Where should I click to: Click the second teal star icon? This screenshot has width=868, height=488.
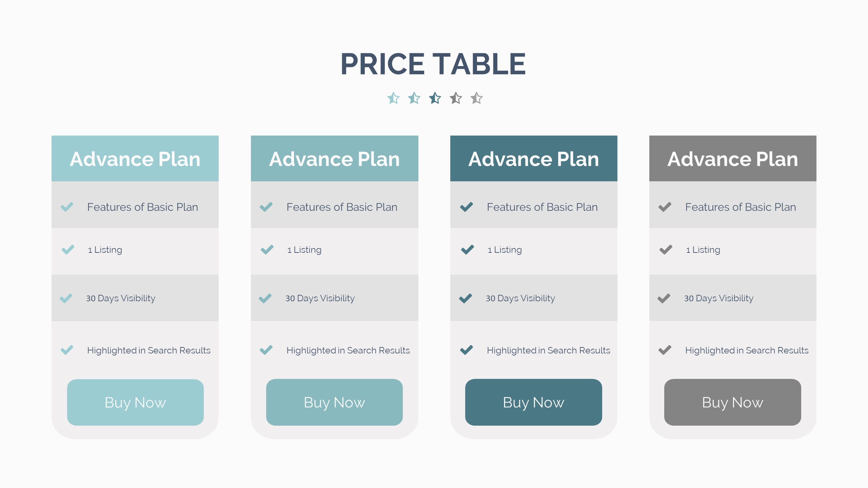[414, 98]
